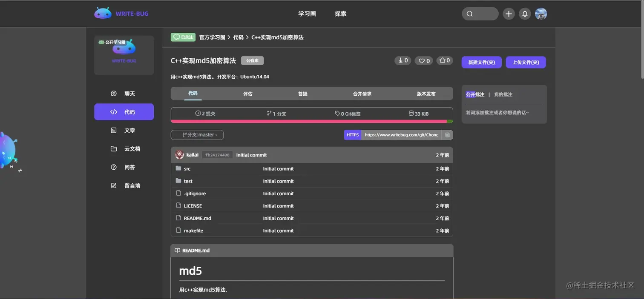Open the 探索 top menu

(x=341, y=14)
